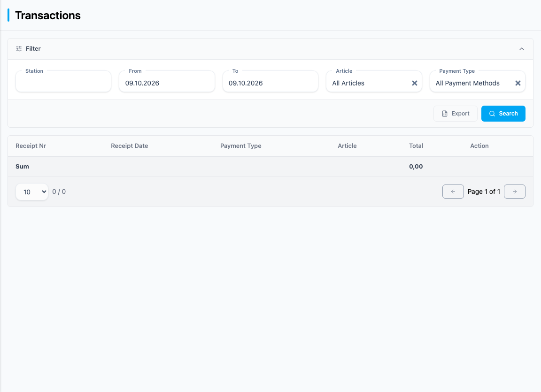Click the Export button
Viewport: 541px width, 392px height.
click(456, 114)
